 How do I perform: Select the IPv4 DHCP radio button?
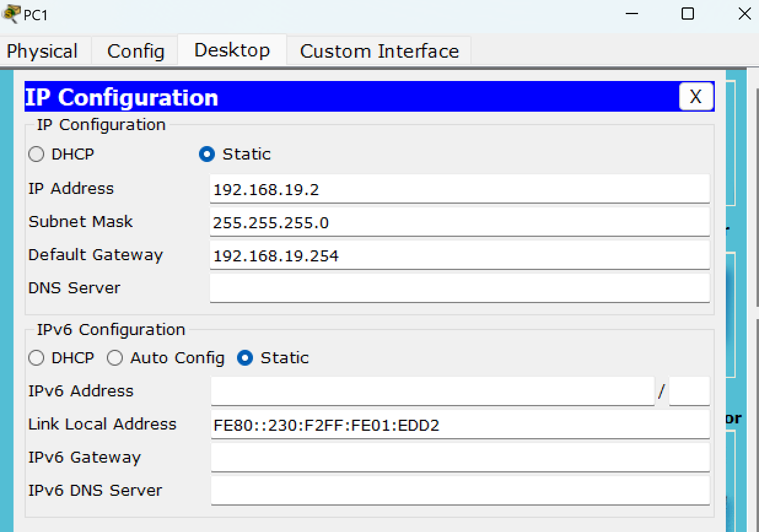point(36,154)
